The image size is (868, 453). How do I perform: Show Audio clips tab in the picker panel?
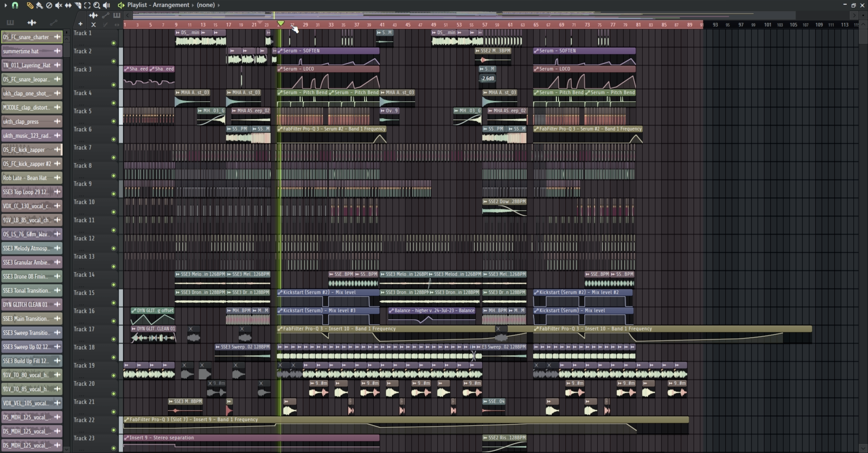pos(32,23)
